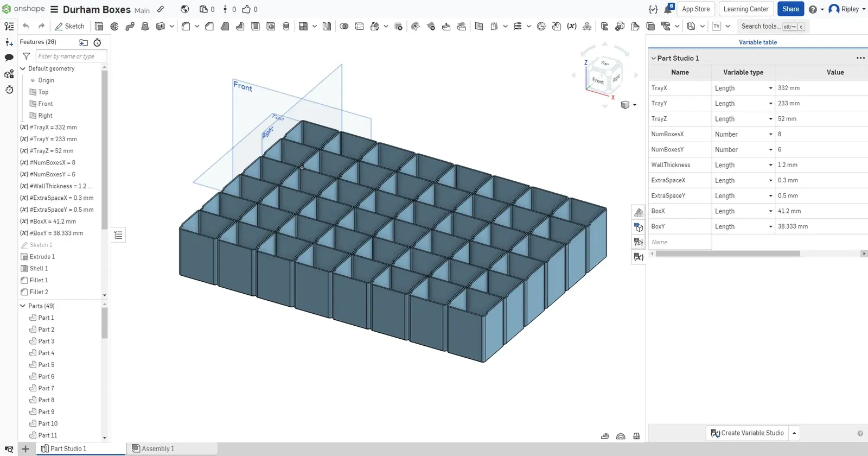Open Create Variable Studio dropdown arrow
The height and width of the screenshot is (456, 868).
[794, 433]
